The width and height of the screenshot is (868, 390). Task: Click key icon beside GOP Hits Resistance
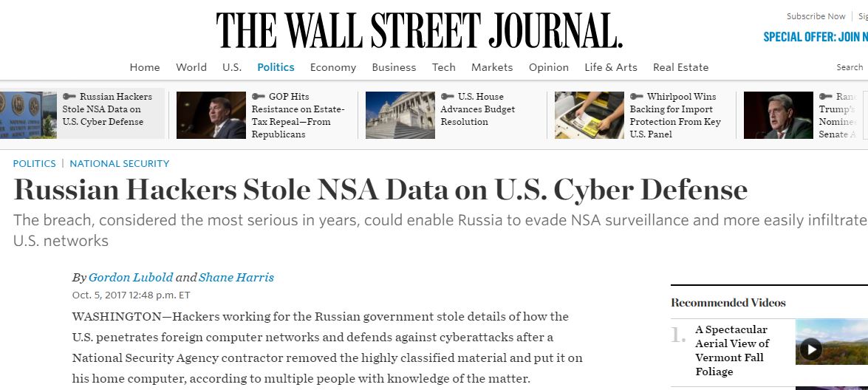259,97
